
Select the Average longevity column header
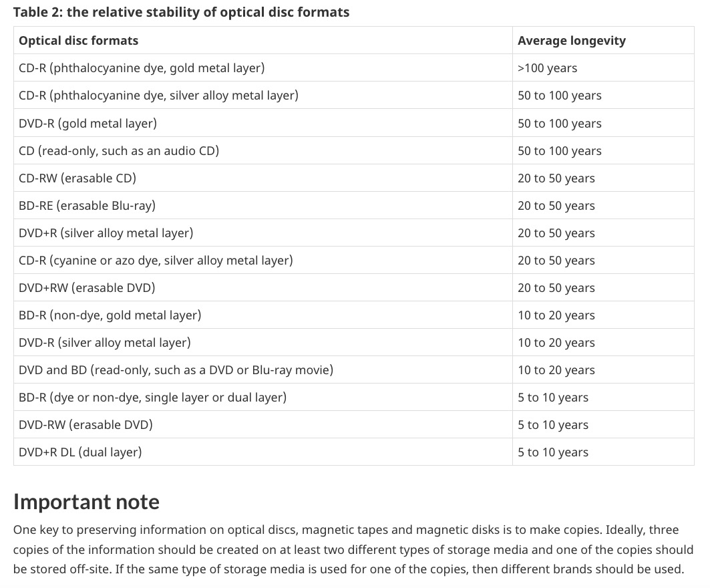click(603, 40)
